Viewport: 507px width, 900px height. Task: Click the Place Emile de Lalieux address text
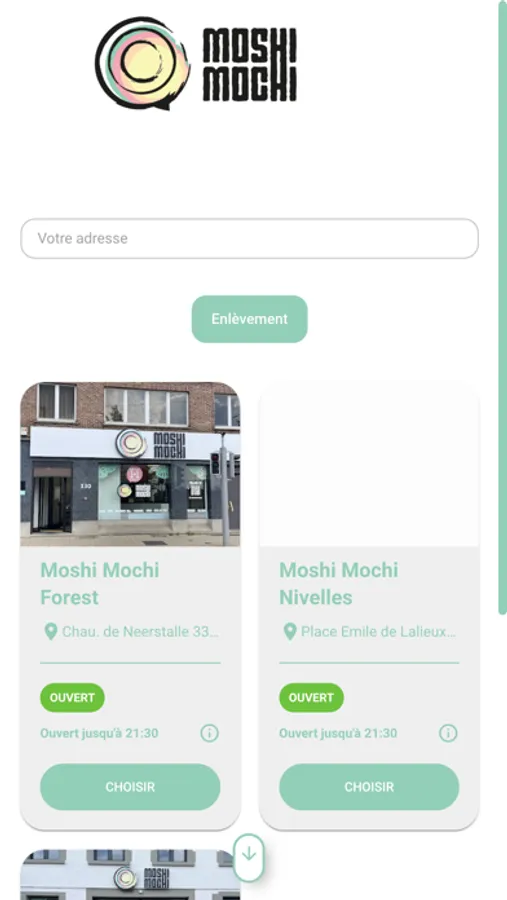click(x=379, y=632)
